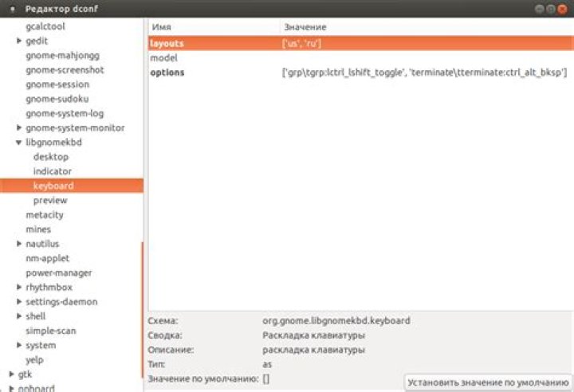Select metacity in the tree
Viewport: 574px width, 392px height.
pos(45,215)
